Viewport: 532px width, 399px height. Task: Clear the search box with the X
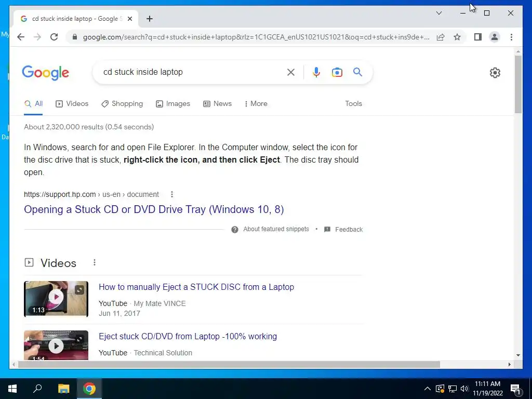coord(291,72)
